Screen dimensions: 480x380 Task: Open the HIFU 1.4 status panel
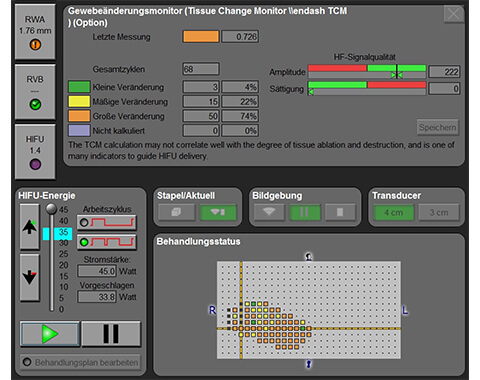35,152
